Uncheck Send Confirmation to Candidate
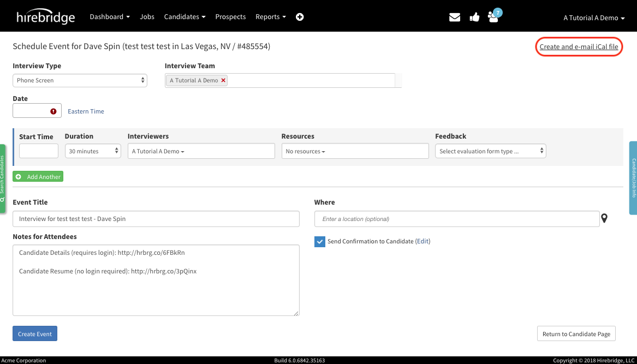 coord(320,241)
